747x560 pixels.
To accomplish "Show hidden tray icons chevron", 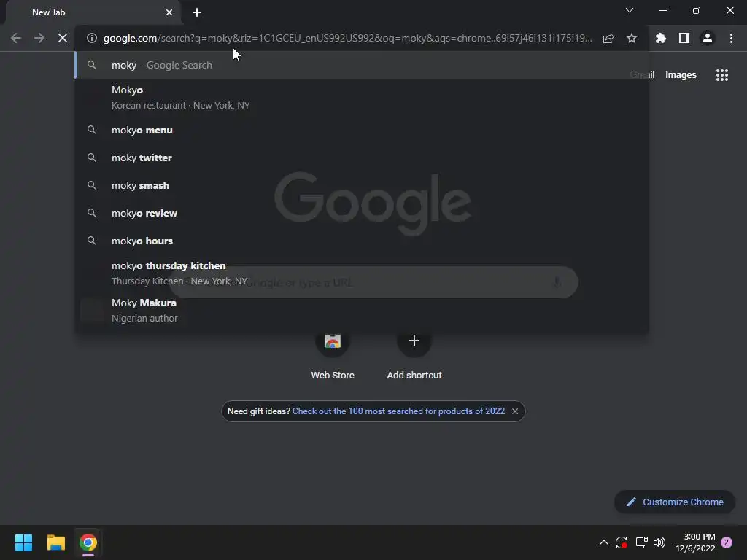I will click(x=603, y=542).
